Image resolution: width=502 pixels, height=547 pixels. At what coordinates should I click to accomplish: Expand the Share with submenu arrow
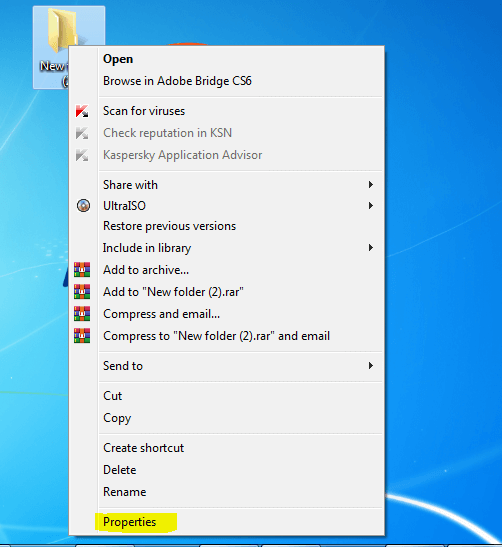click(370, 185)
